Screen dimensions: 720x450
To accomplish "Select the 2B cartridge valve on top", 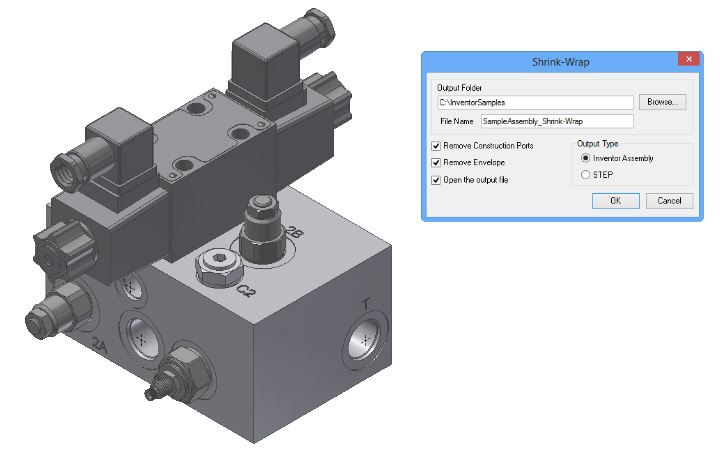I will pos(260,225).
